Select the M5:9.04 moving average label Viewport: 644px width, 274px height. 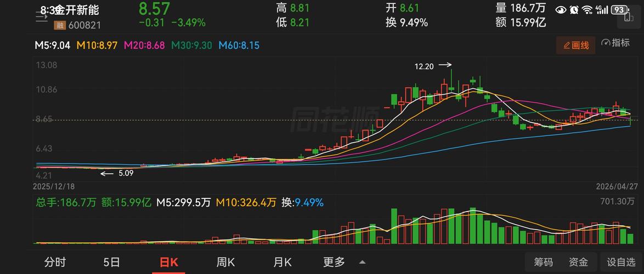(x=52, y=45)
